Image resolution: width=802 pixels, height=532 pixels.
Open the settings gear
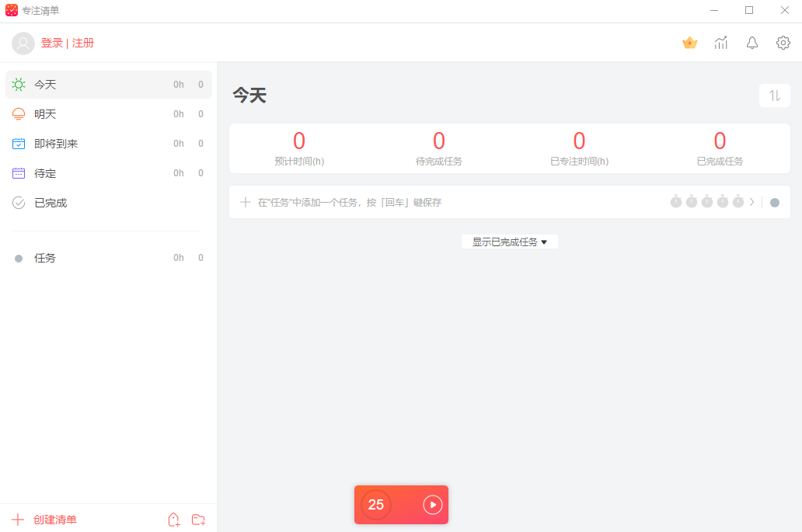pos(783,43)
